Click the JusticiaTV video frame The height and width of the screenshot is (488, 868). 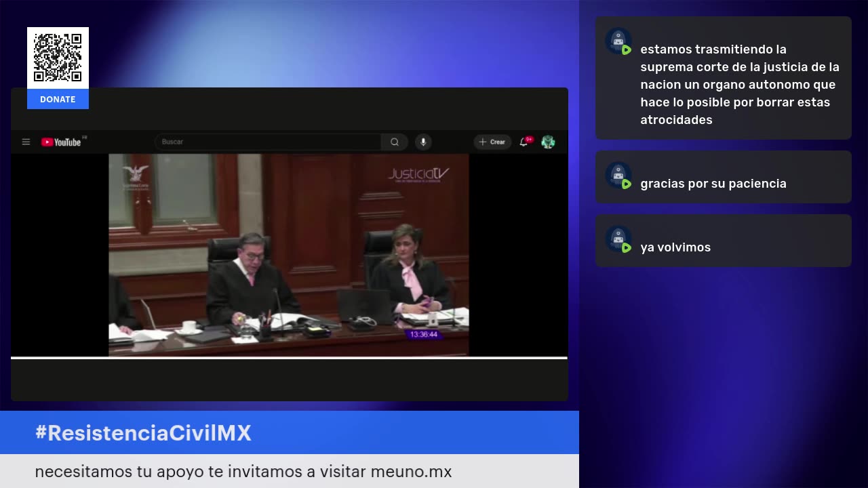(289, 254)
